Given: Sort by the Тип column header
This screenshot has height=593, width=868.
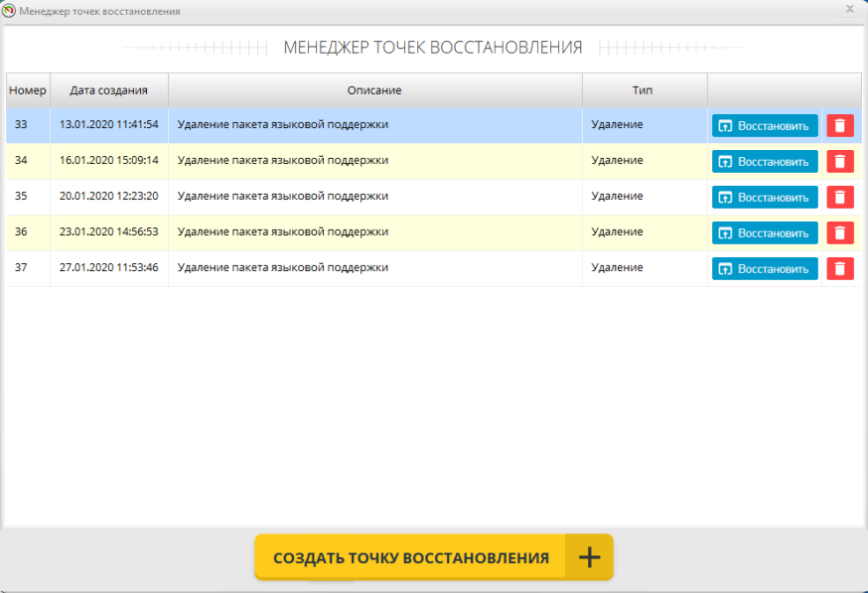Looking at the screenshot, I should [644, 90].
